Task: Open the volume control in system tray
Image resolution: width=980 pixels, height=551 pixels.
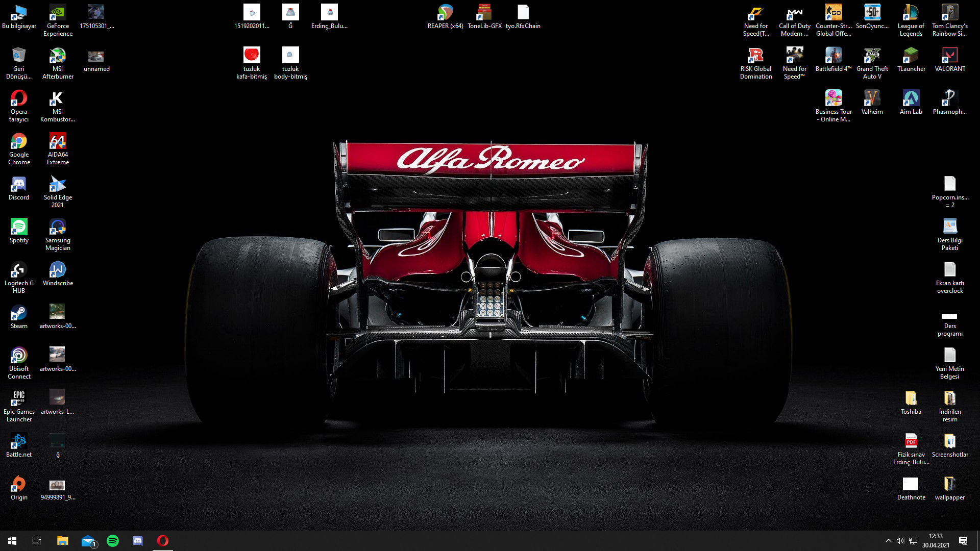Action: point(900,540)
